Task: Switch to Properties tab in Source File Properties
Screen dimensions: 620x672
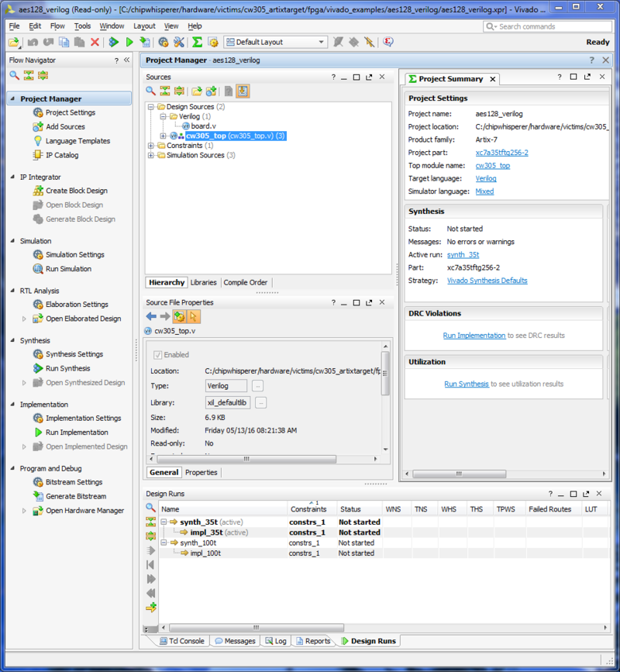Action: (x=201, y=472)
